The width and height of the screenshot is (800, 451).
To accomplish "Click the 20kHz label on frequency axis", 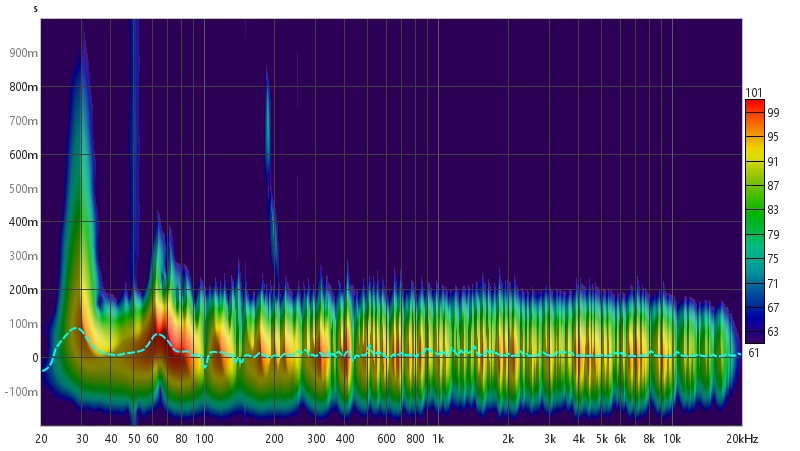I will click(x=742, y=439).
